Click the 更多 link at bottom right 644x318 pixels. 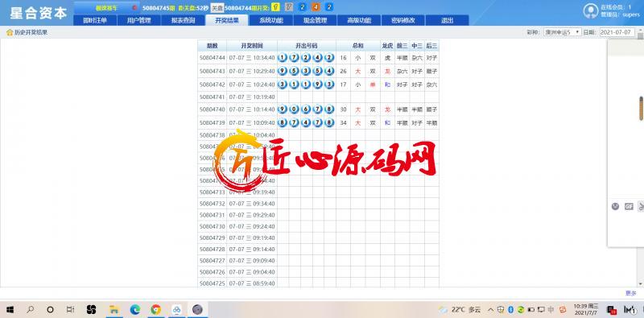click(631, 293)
